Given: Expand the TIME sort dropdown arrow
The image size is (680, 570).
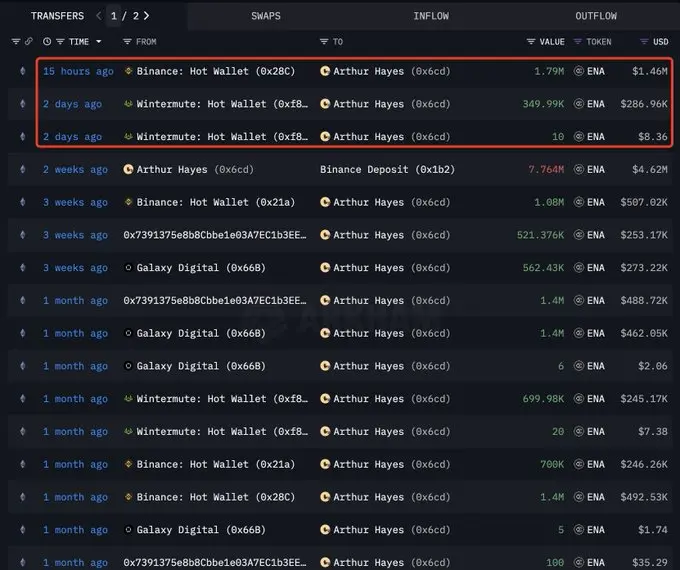Looking at the screenshot, I should pyautogui.click(x=98, y=42).
